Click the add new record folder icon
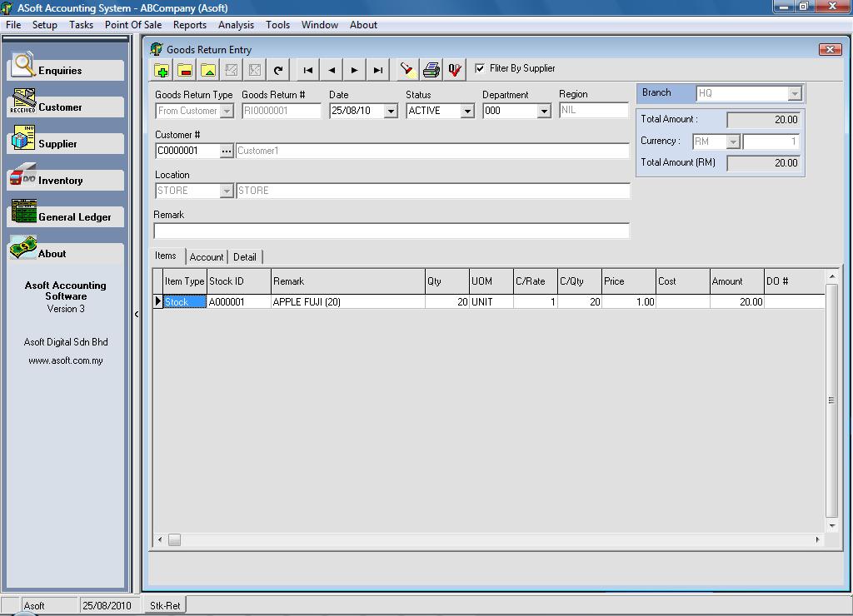This screenshot has height=616, width=853. [x=162, y=70]
